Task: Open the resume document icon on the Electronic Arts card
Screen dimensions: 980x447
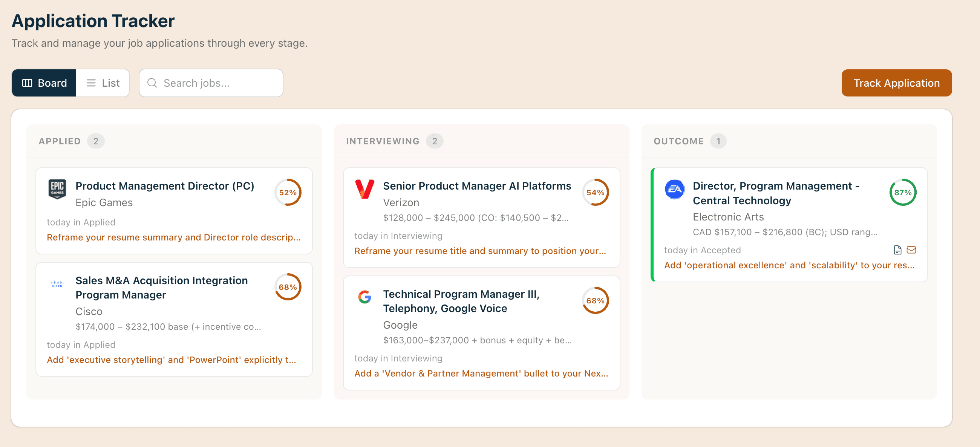Action: [897, 250]
